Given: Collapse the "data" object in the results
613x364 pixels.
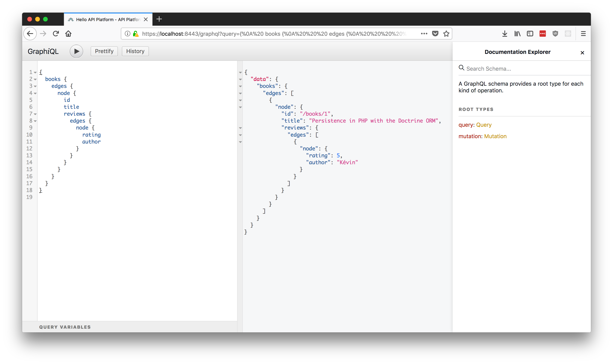Looking at the screenshot, I should (x=240, y=79).
